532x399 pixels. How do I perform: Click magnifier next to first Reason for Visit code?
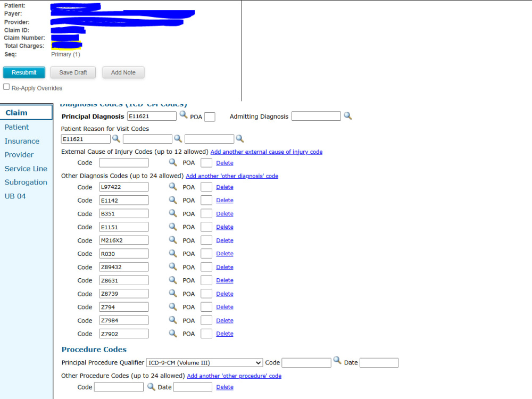(117, 139)
